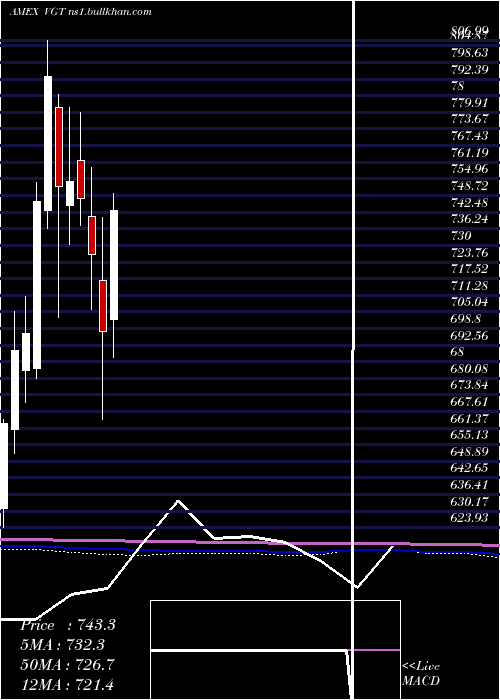Click the 748.72 price axis label
Screen dimensions: 500x700
tap(470, 186)
